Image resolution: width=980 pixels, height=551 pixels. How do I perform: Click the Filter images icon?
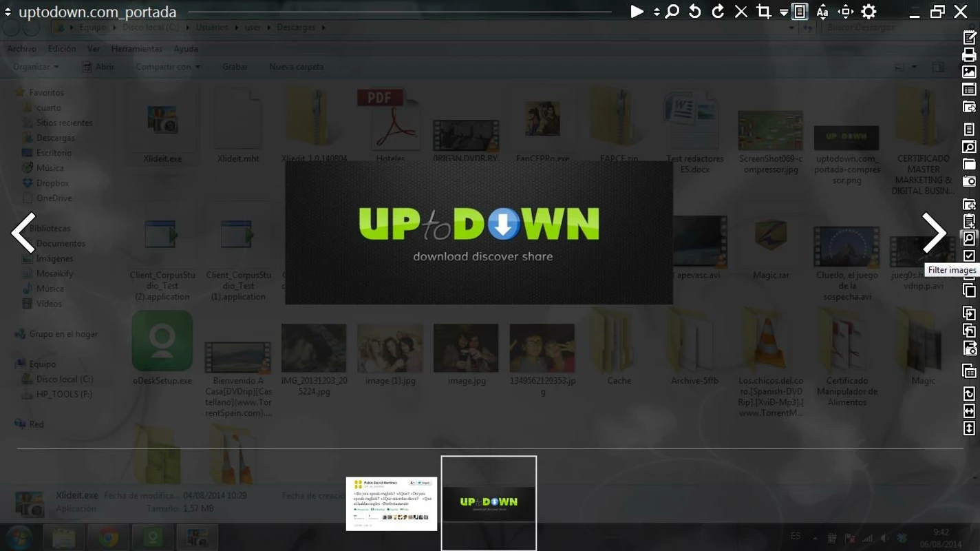click(x=969, y=238)
